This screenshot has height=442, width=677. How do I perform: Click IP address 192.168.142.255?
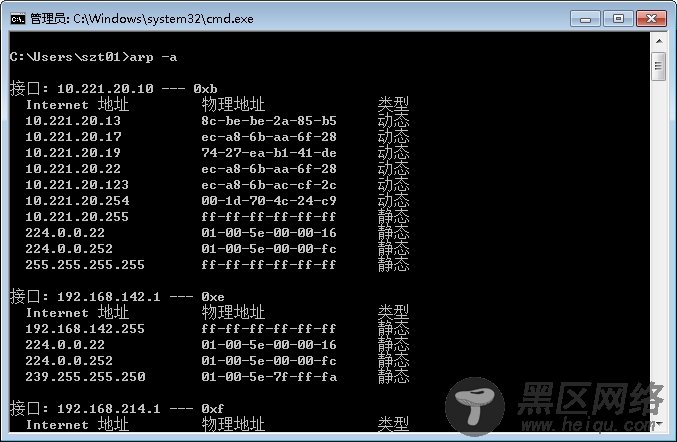pyautogui.click(x=85, y=328)
